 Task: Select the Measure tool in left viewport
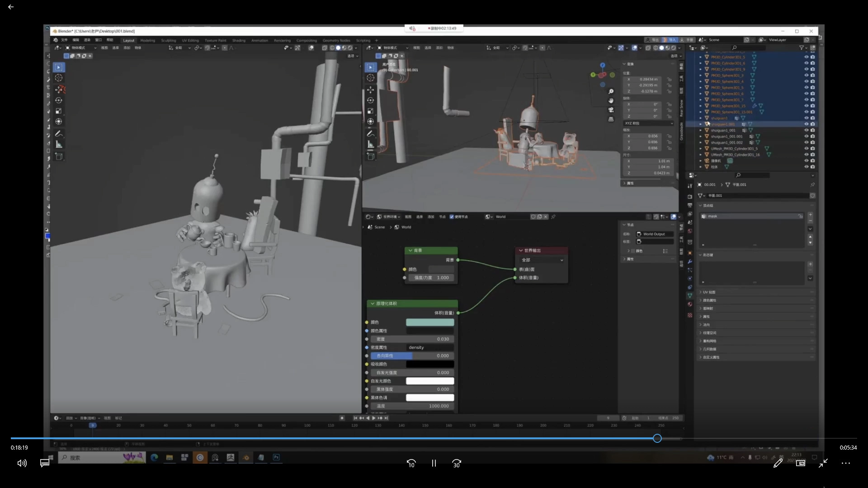(x=59, y=145)
